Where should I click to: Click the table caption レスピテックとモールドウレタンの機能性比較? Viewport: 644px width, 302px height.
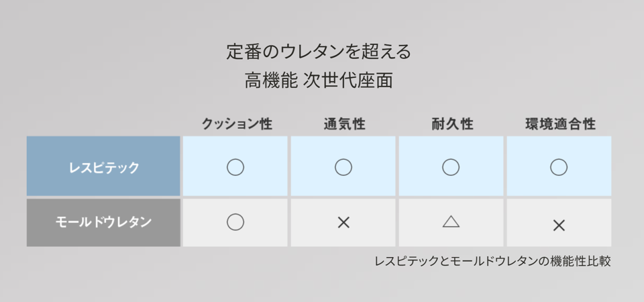coord(492,261)
